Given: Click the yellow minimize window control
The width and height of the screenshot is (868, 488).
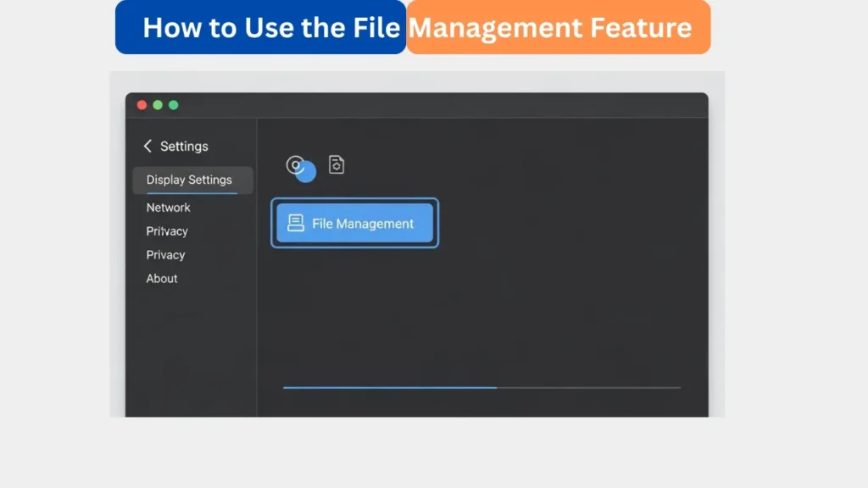Looking at the screenshot, I should [x=157, y=104].
